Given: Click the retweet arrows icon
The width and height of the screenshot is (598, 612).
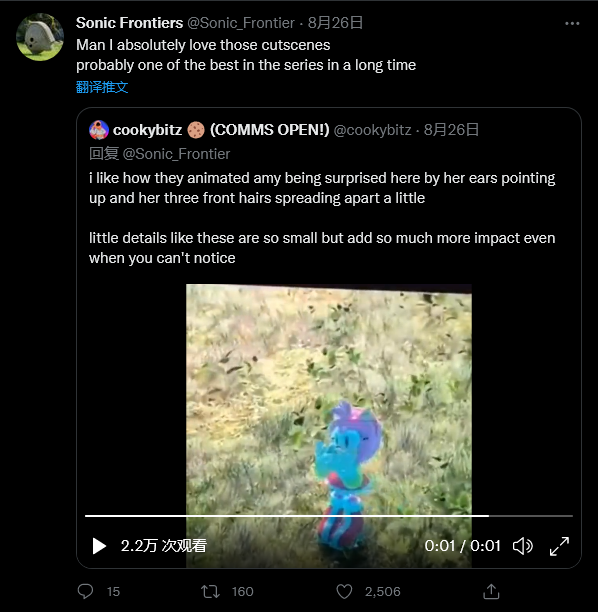Looking at the screenshot, I should 210,591.
